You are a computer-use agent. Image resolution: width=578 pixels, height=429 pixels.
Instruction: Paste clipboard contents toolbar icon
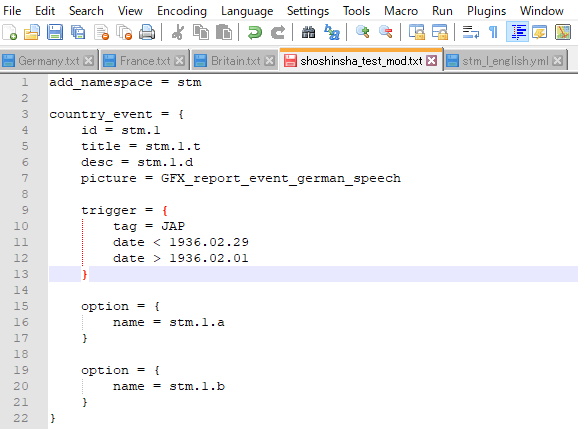[x=224, y=32]
